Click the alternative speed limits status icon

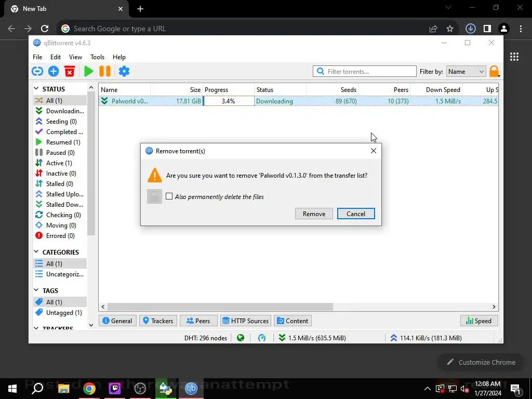coord(262,338)
